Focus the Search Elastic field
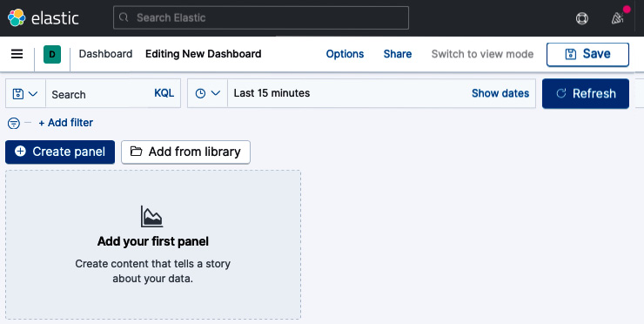 click(261, 17)
